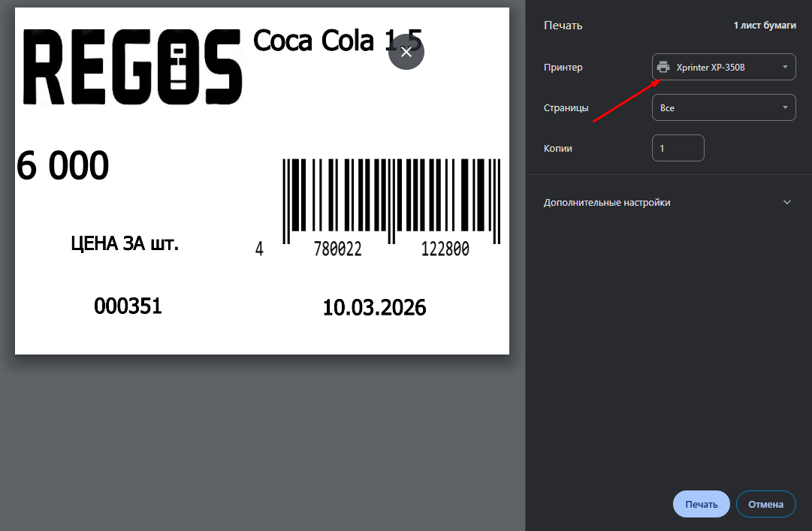Close the label preview with the X button
This screenshot has height=531, width=812.
point(406,52)
